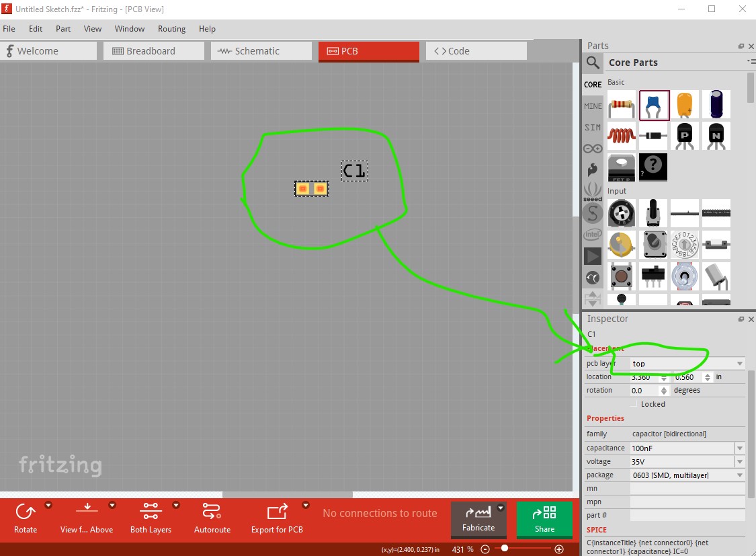Select the FET P transistor part
Viewport: 756px width, 556px height.
[x=622, y=167]
